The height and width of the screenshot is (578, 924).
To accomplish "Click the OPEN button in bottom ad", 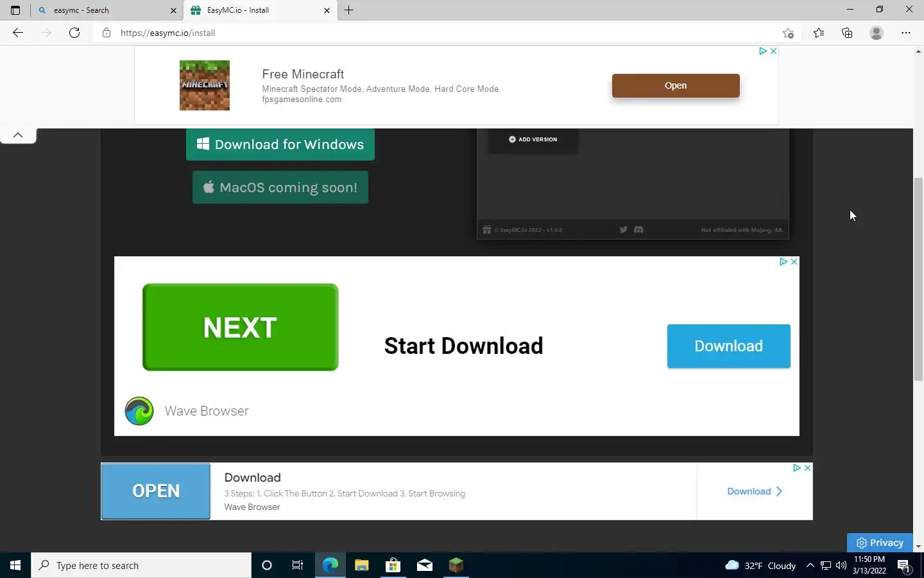I will [x=156, y=491].
